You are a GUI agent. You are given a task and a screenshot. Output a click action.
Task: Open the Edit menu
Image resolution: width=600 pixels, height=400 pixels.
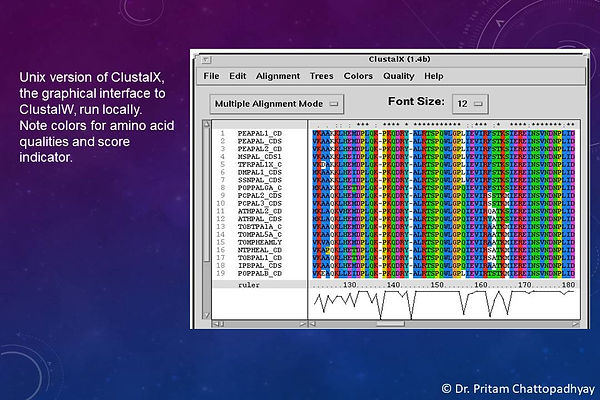tap(238, 76)
